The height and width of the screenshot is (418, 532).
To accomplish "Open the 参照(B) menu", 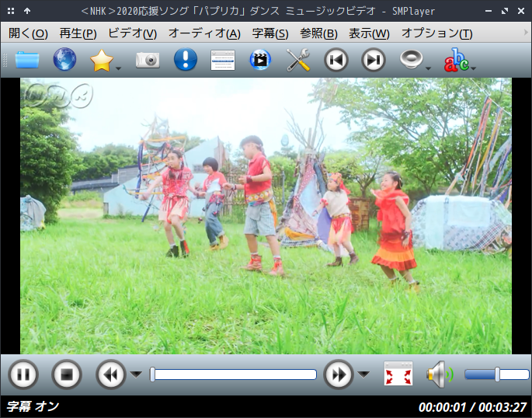I will point(318,33).
